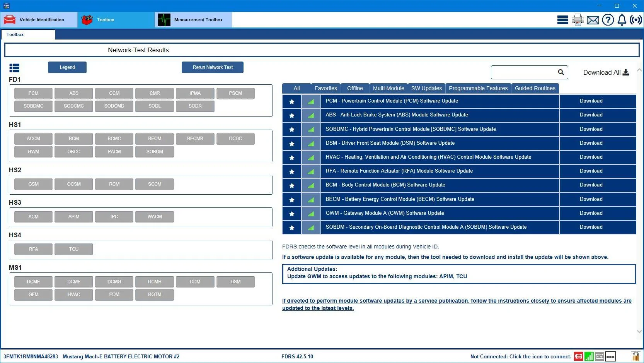Click the printer icon in top toolbar
The height and width of the screenshot is (363, 644).
(x=578, y=20)
